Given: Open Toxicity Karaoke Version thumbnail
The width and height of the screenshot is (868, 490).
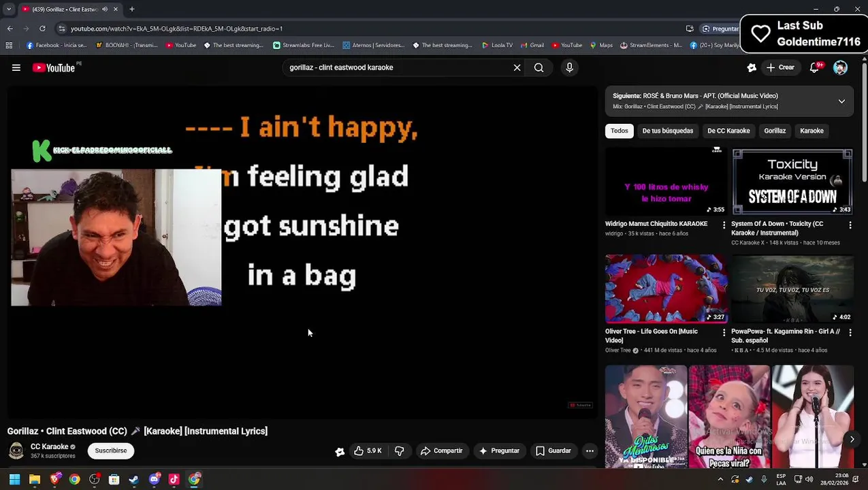Looking at the screenshot, I should pyautogui.click(x=792, y=182).
